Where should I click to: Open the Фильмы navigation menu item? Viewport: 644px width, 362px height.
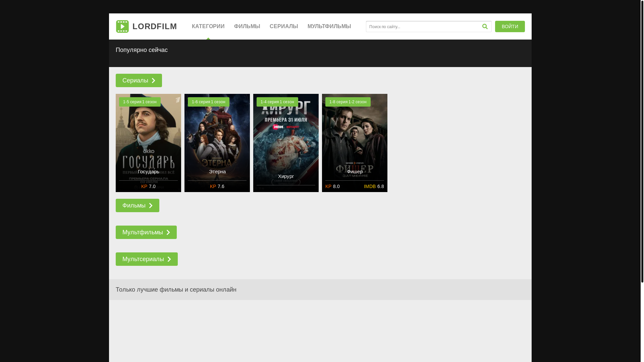[247, 26]
